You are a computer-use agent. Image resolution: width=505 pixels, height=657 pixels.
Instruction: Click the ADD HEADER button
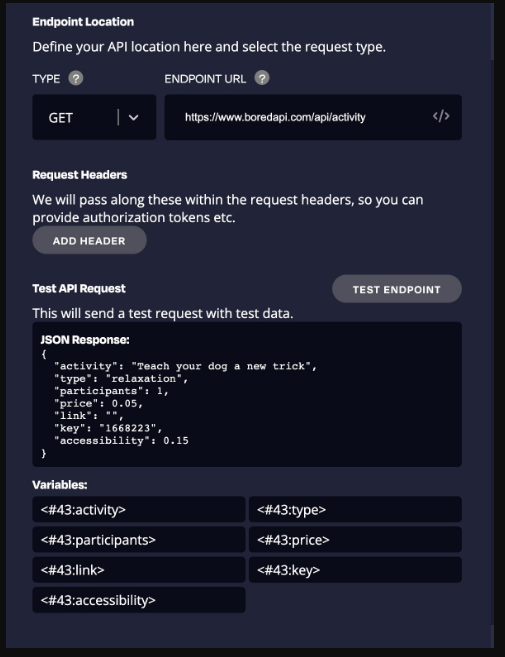point(89,241)
